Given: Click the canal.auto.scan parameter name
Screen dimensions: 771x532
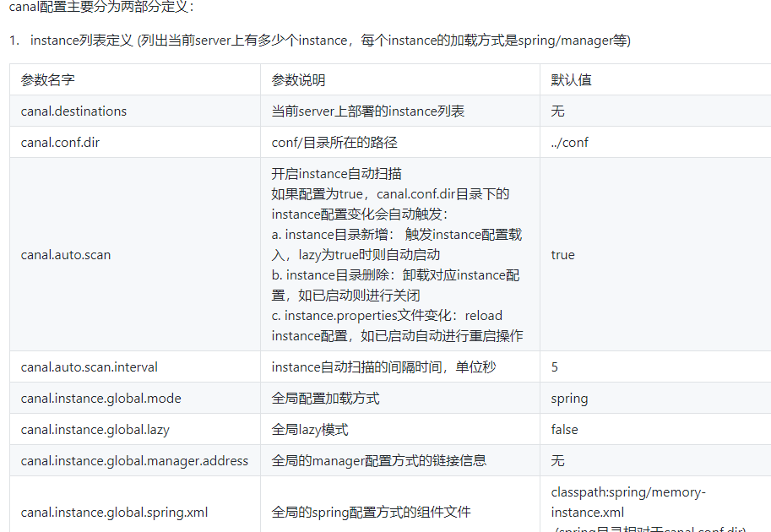Looking at the screenshot, I should pos(66,254).
